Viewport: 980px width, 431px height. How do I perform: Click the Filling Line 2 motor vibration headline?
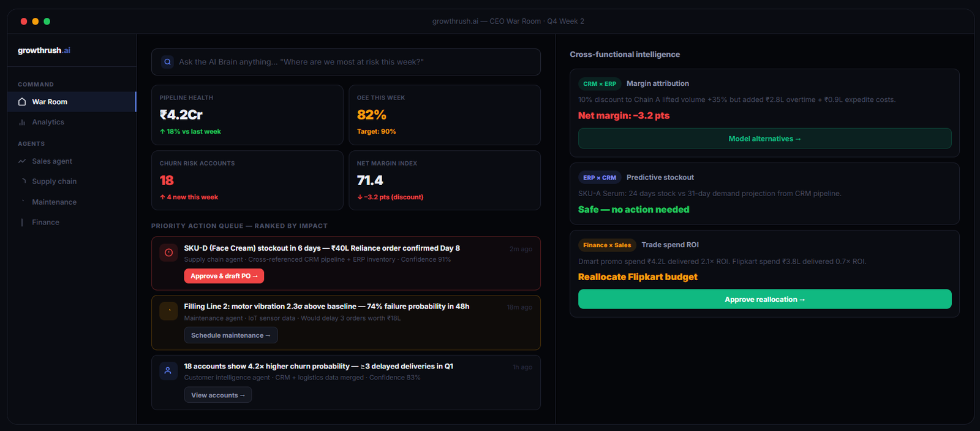point(327,307)
